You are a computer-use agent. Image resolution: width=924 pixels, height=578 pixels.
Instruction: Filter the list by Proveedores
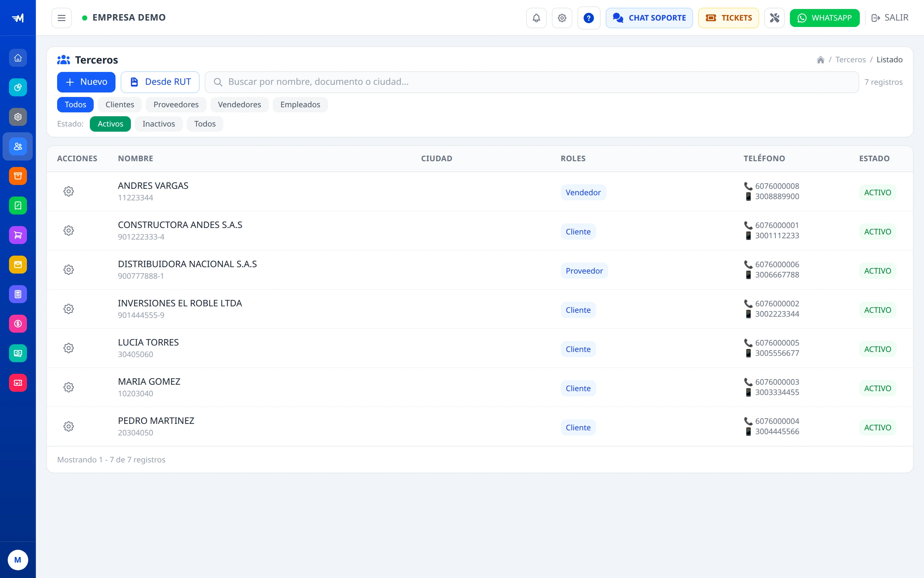tap(176, 105)
